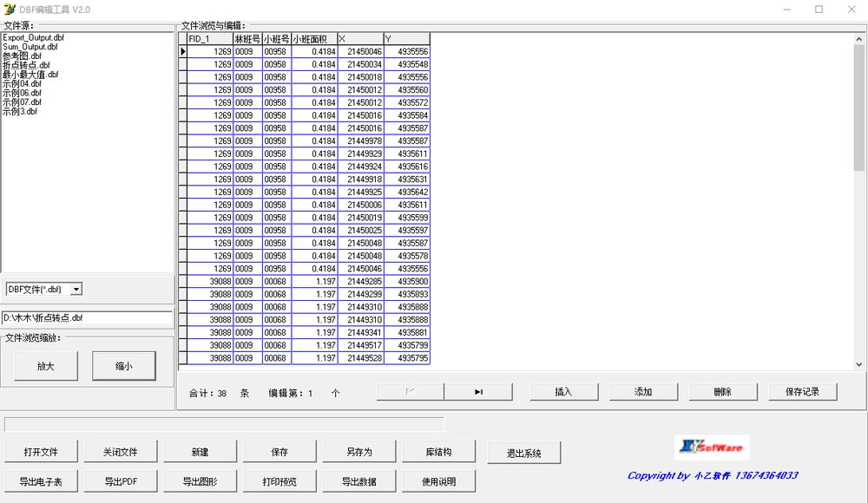Click the XY SoftWare logo
Screen dimensions: 868x503
(712, 447)
